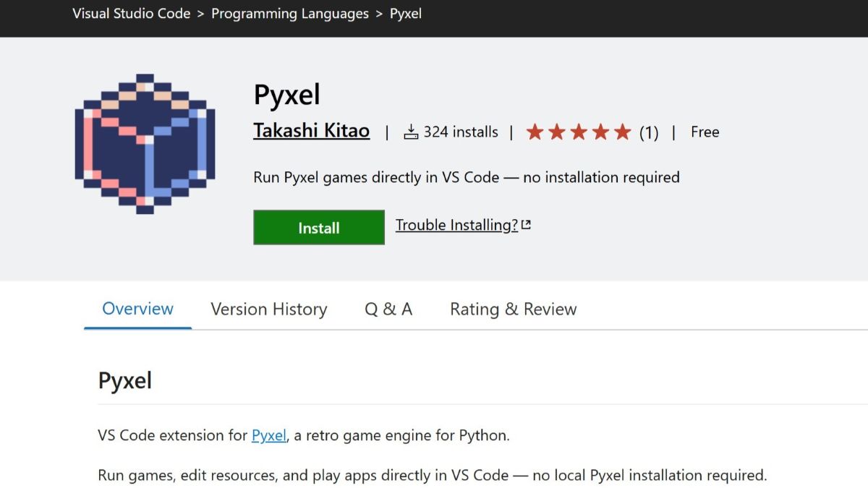
Task: Open the Overview tab
Action: click(x=137, y=309)
